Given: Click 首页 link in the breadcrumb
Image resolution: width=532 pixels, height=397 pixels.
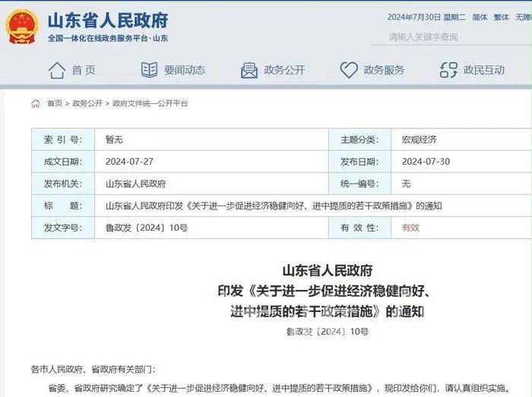Looking at the screenshot, I should tap(55, 103).
